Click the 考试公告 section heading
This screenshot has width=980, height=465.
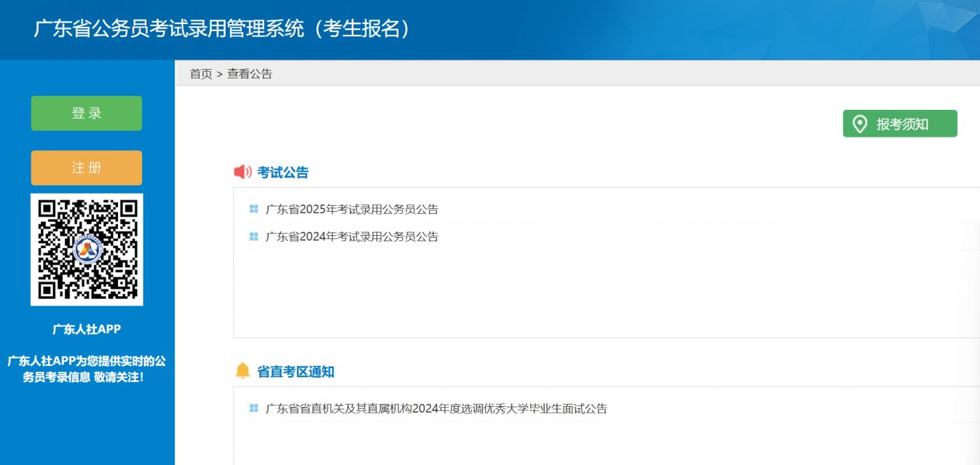click(283, 173)
